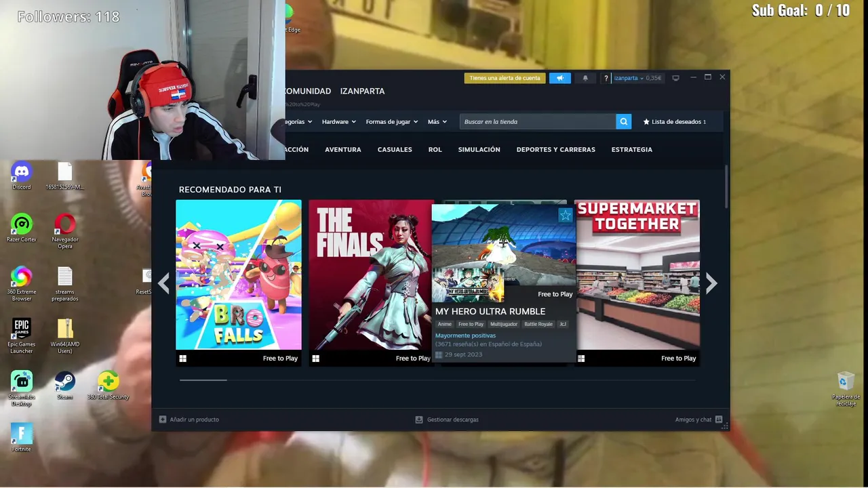Open the IZANPARTA profile menu
The height and width of the screenshot is (488, 868).
pos(362,91)
